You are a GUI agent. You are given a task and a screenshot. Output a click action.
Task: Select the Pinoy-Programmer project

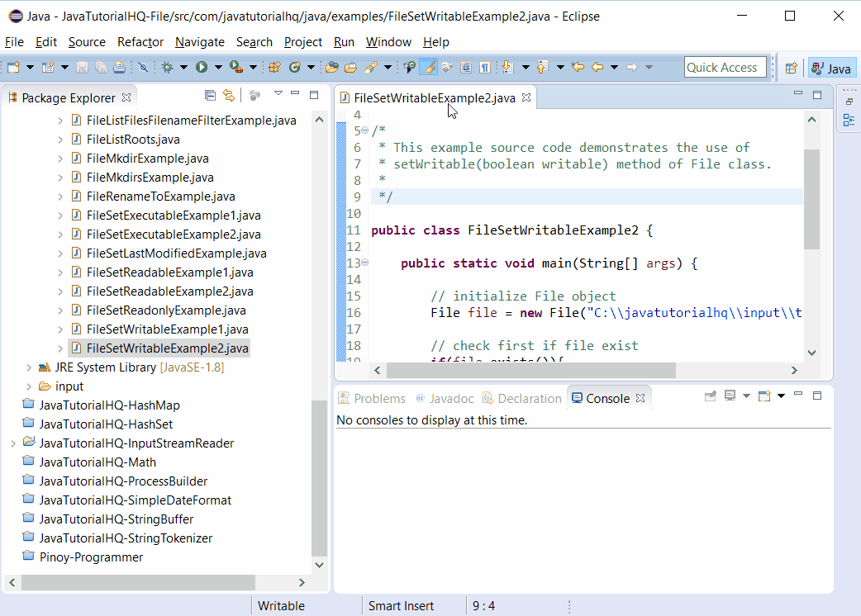click(91, 557)
